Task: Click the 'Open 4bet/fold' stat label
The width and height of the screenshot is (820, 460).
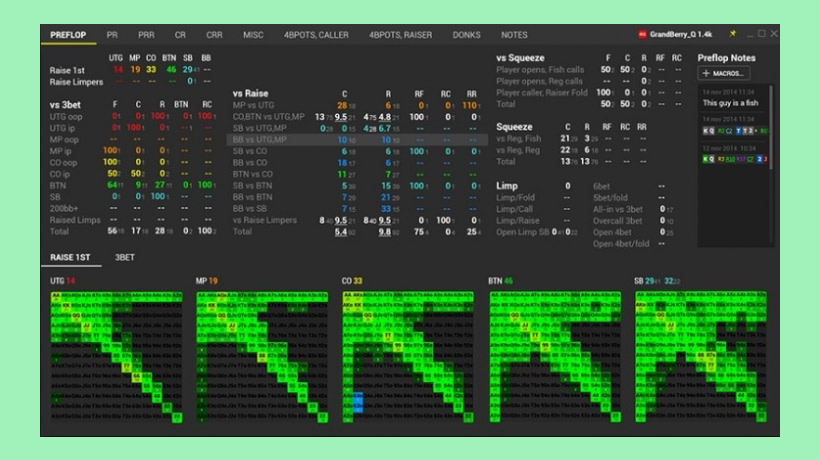Action: 621,244
